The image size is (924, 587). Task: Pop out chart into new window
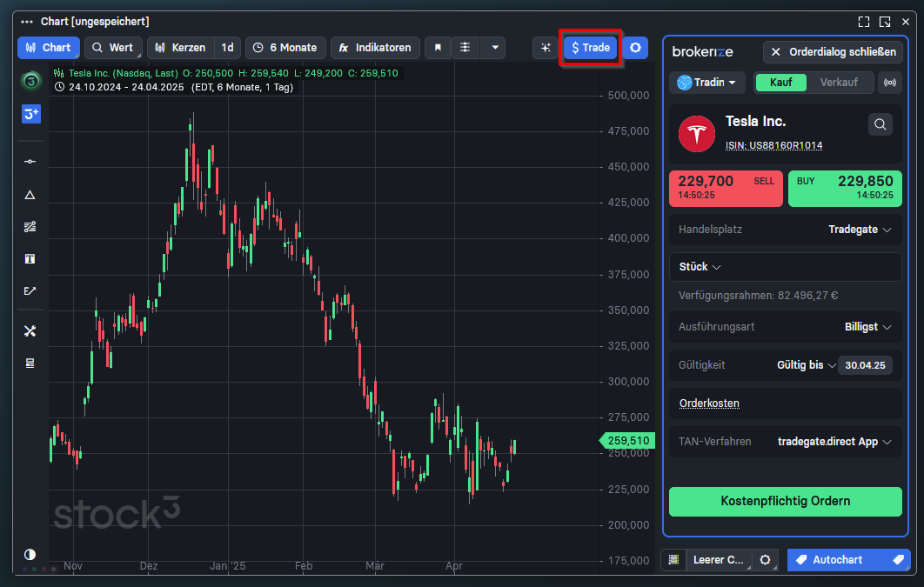[x=885, y=22]
